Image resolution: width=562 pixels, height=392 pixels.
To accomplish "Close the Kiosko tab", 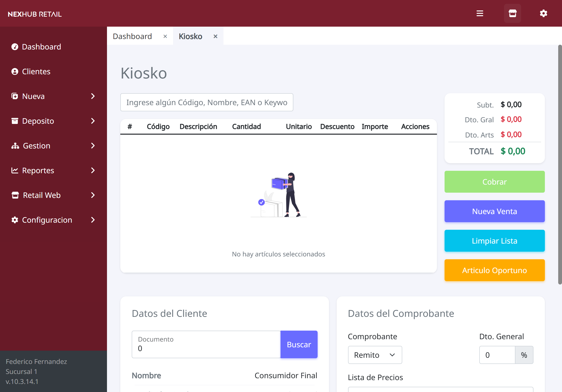I will 215,36.
